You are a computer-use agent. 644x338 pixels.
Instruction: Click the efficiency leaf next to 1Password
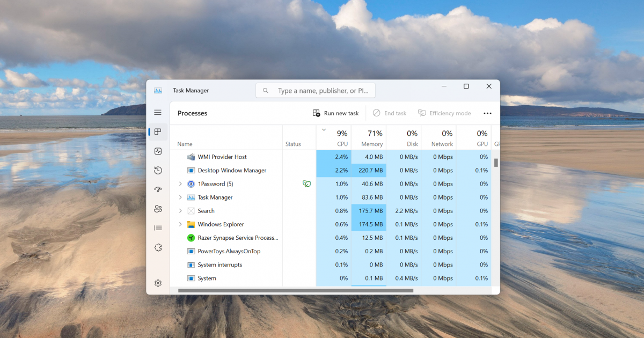click(x=306, y=183)
